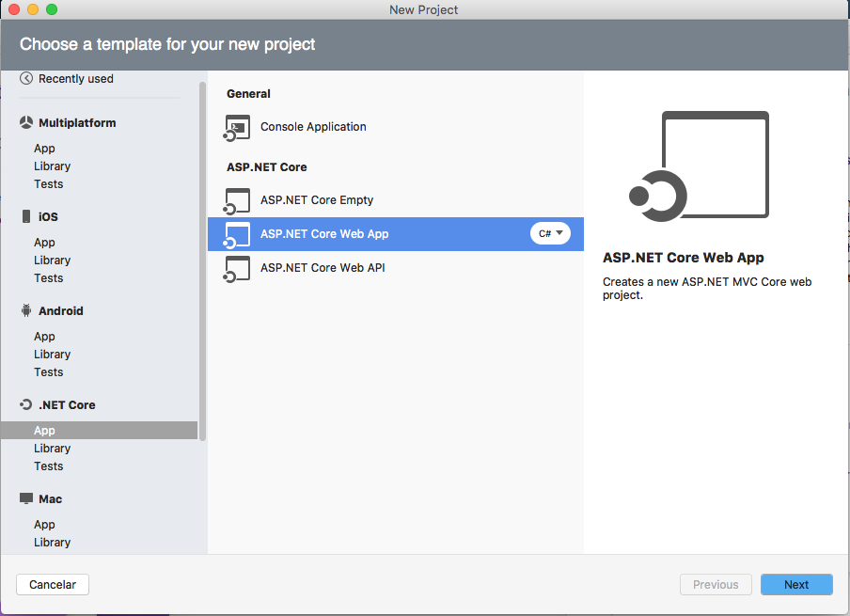Screen dimensions: 850x616
Task: Select Library under .NET Core
Action: [52, 448]
